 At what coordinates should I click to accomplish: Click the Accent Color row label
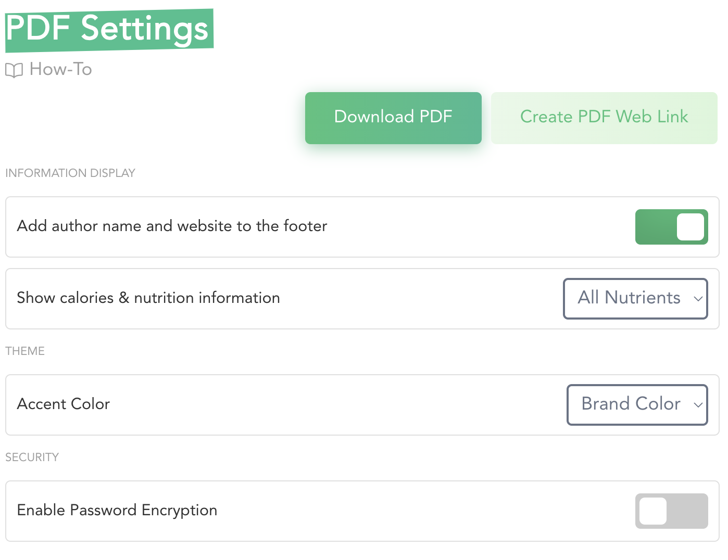tap(64, 404)
